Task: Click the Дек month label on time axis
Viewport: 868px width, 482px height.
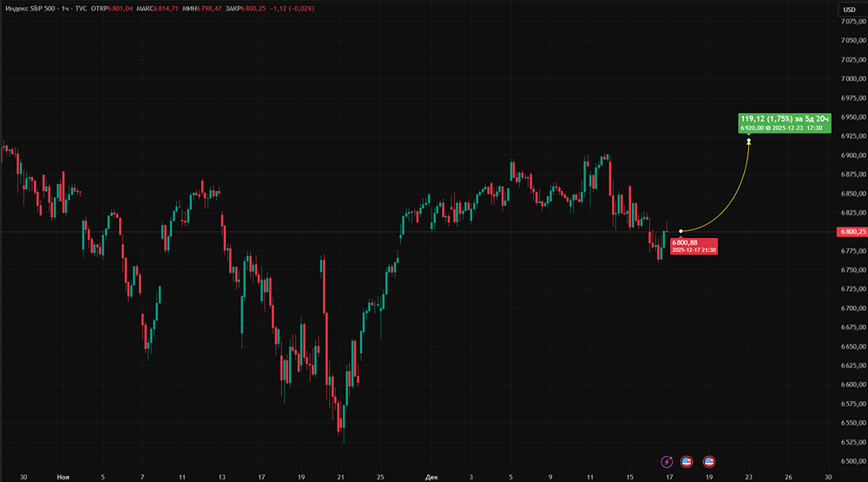Action: point(431,477)
